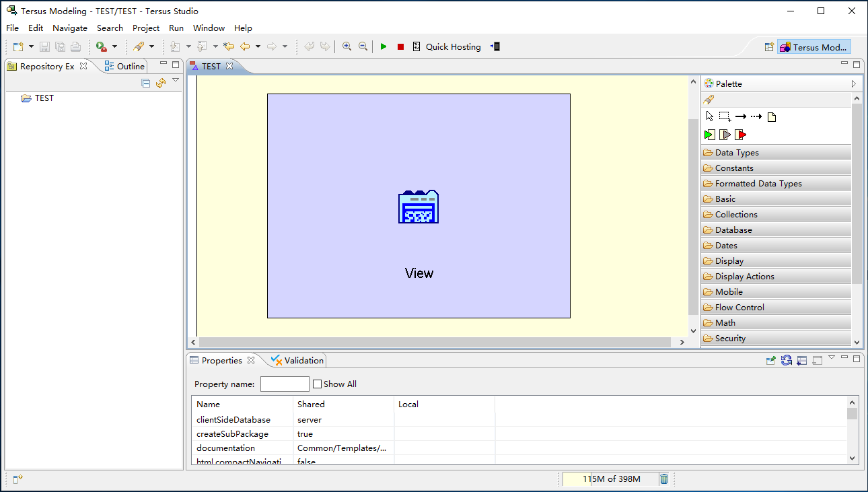The height and width of the screenshot is (492, 868).
Task: Select the dotted arrow flow tool
Action: tap(756, 116)
